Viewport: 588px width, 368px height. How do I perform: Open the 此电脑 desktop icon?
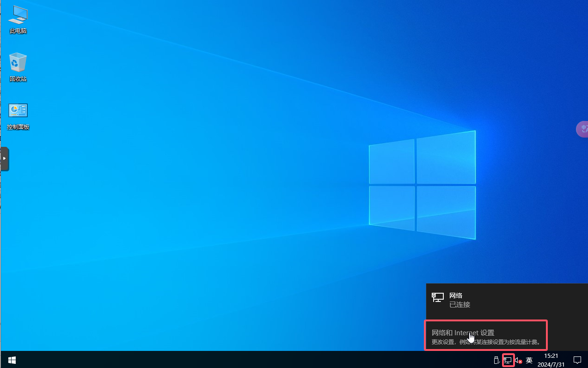click(x=18, y=15)
